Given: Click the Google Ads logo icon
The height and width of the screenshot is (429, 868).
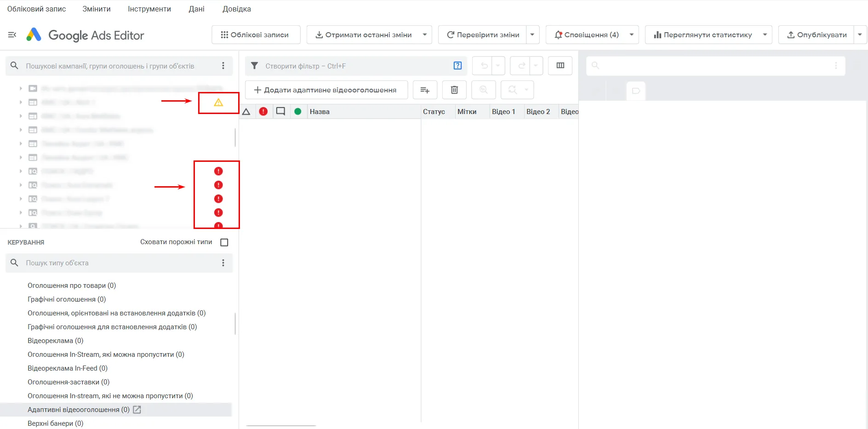Looking at the screenshot, I should point(34,35).
